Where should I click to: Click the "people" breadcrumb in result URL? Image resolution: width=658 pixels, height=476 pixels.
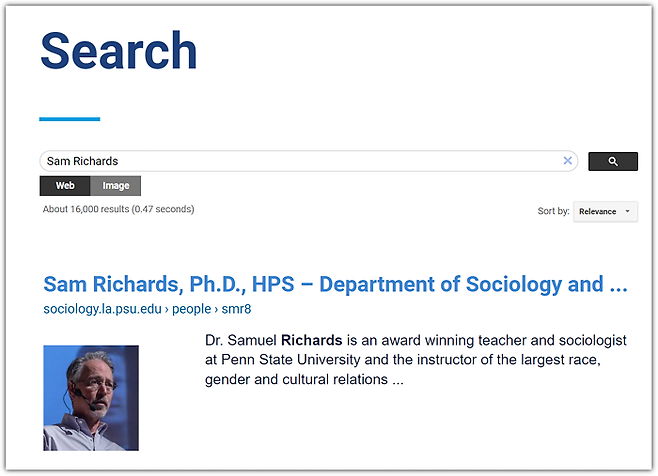pyautogui.click(x=192, y=309)
